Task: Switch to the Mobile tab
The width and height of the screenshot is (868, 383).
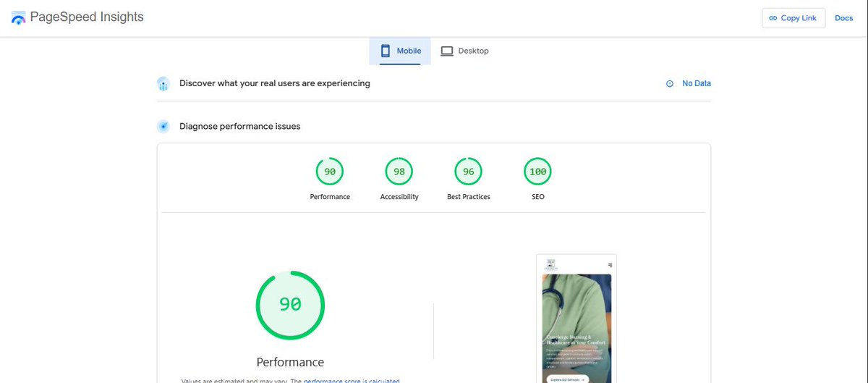Action: coord(400,51)
